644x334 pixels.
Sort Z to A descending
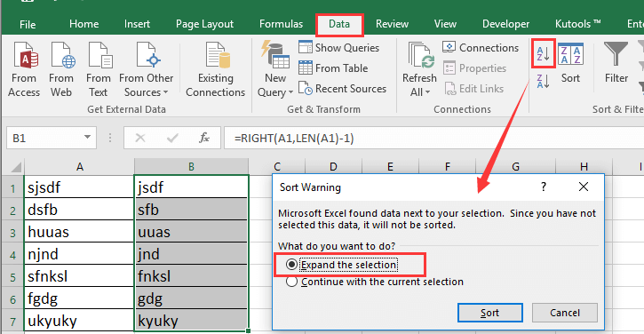pos(543,81)
